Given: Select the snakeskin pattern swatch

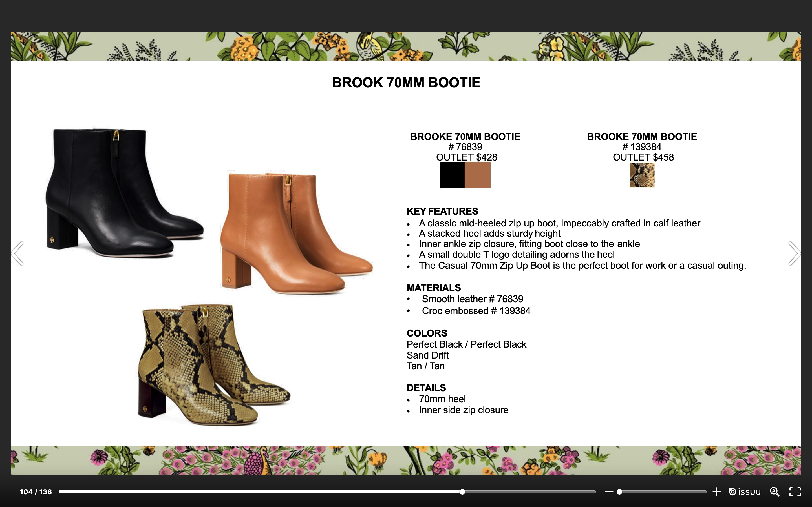Looking at the screenshot, I should pyautogui.click(x=642, y=175).
